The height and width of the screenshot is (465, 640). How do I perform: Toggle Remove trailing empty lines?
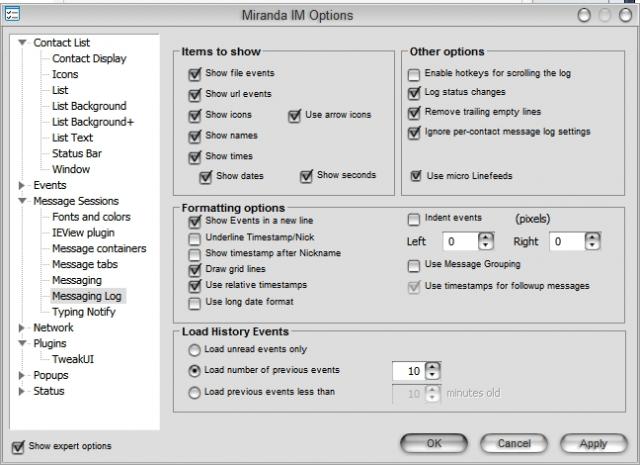(x=414, y=113)
